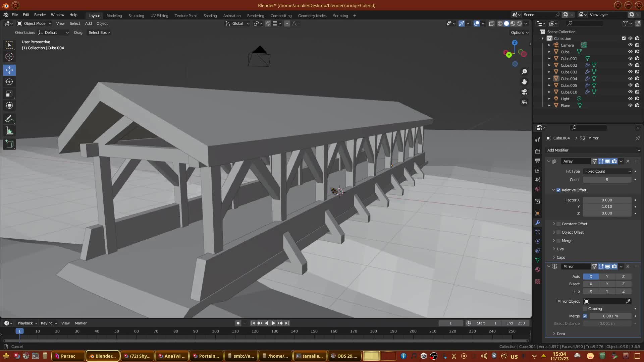The width and height of the screenshot is (644, 362).
Task: Open the Shading workspace tab
Action: pos(210,16)
